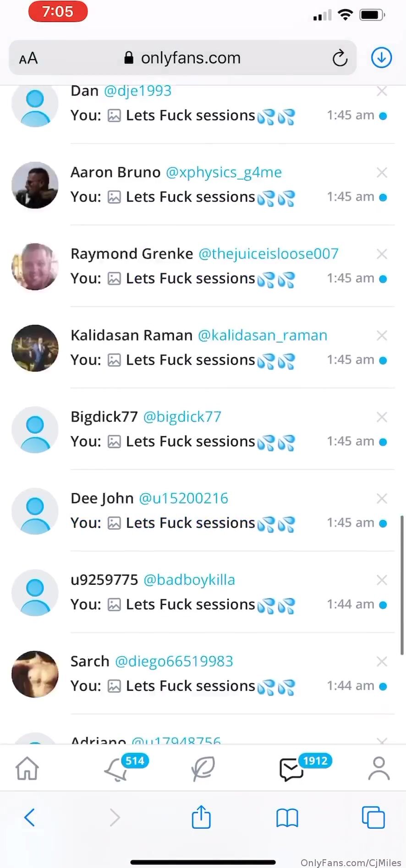Select the Sarch profile picture thumbnail
The image size is (406, 868).
click(x=35, y=674)
